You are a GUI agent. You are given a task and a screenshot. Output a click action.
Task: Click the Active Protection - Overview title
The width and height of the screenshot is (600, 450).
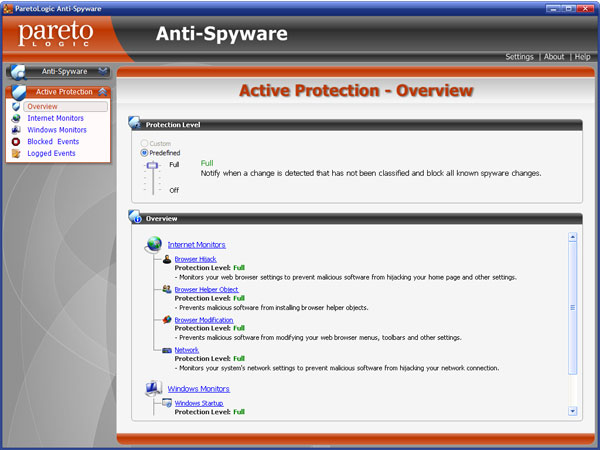click(x=356, y=91)
